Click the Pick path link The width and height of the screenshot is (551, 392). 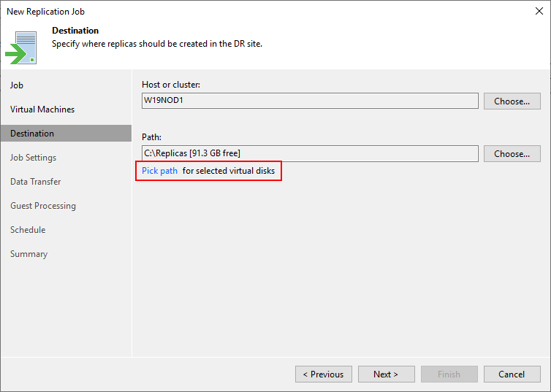click(159, 171)
